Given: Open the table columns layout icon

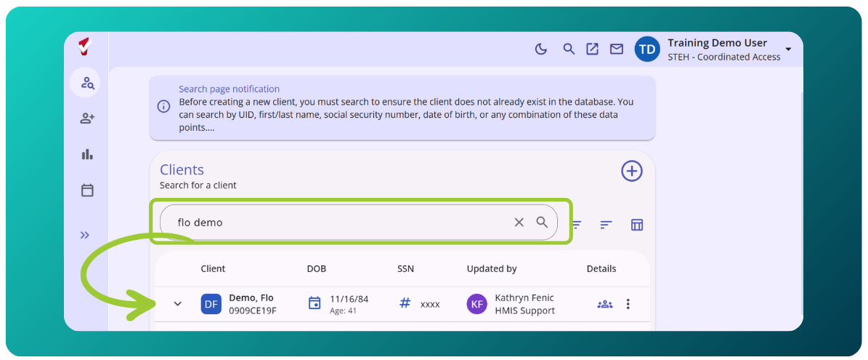Looking at the screenshot, I should pos(637,224).
